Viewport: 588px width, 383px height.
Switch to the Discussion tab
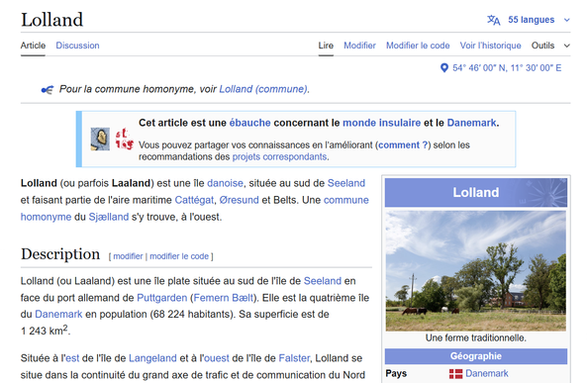click(77, 46)
